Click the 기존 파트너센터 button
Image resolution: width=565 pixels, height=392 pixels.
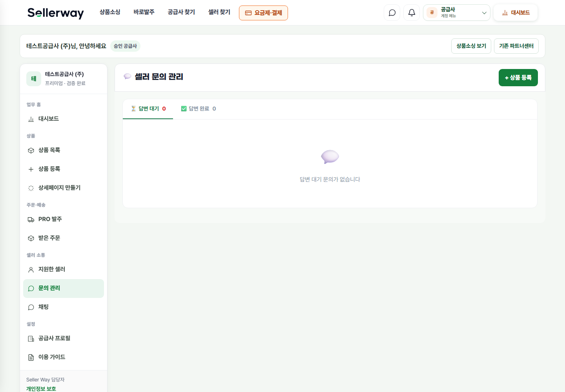(516, 46)
